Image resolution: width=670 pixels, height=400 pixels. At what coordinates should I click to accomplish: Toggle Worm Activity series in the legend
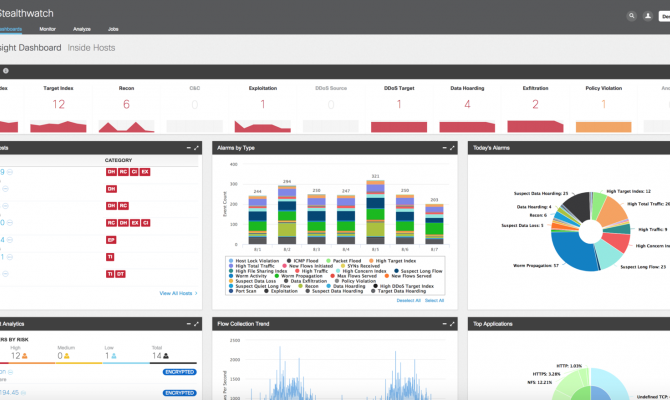[248, 276]
